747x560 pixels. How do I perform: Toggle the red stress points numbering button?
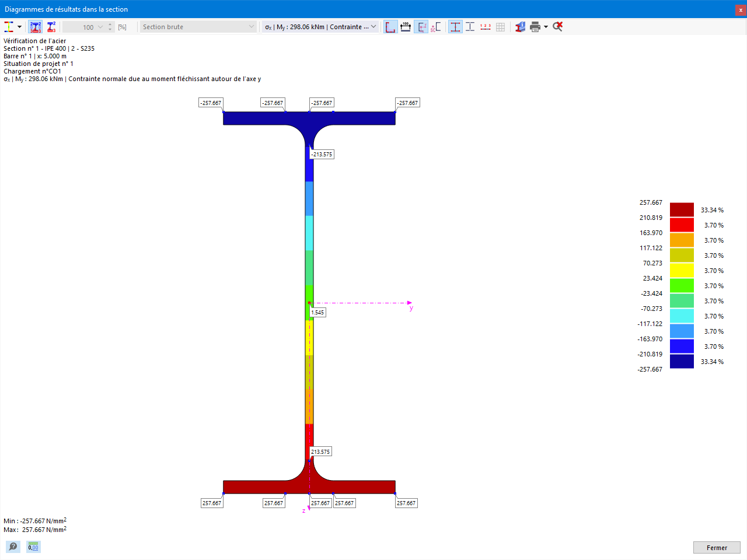[51, 27]
